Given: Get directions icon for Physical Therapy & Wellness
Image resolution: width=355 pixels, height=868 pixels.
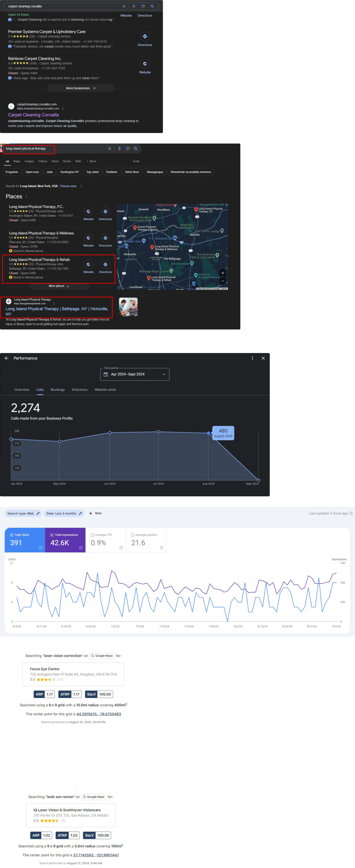Looking at the screenshot, I should 105,238.
